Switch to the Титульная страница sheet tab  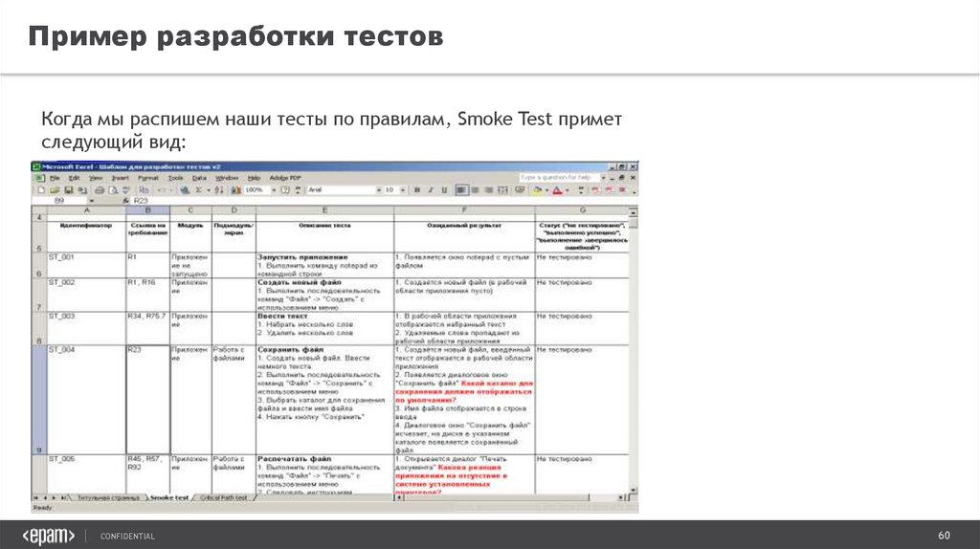click(x=108, y=497)
